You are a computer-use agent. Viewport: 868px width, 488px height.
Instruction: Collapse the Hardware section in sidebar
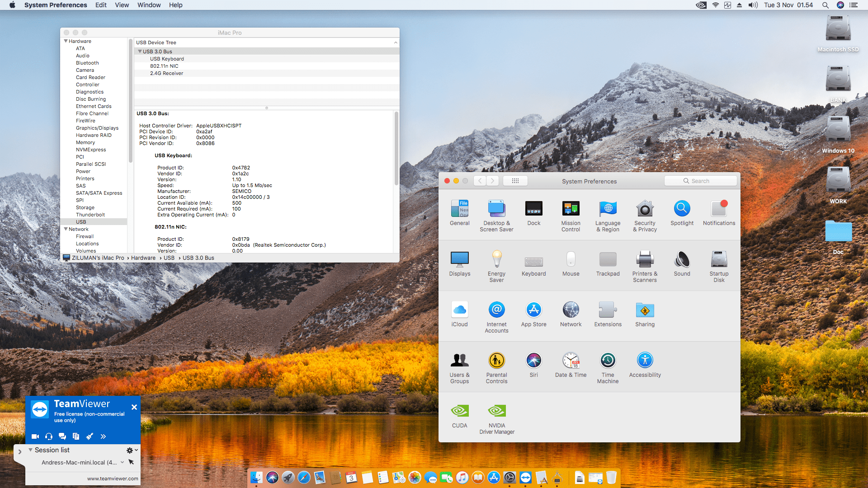(66, 41)
